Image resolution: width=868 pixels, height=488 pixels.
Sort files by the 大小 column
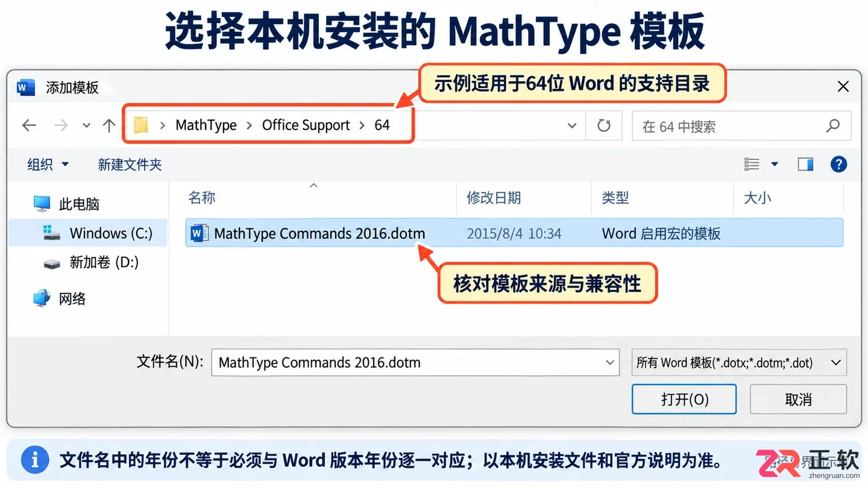[x=758, y=198]
